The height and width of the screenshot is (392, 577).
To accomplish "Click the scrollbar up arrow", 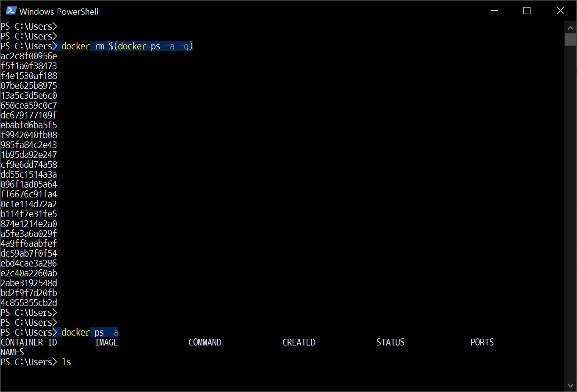I will [x=570, y=27].
